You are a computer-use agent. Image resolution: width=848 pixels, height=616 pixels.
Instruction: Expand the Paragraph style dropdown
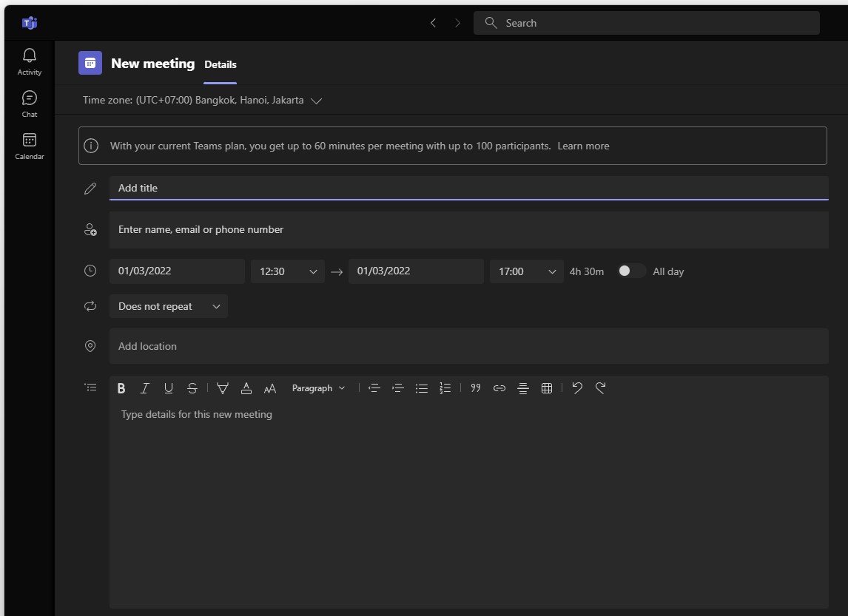tap(318, 388)
